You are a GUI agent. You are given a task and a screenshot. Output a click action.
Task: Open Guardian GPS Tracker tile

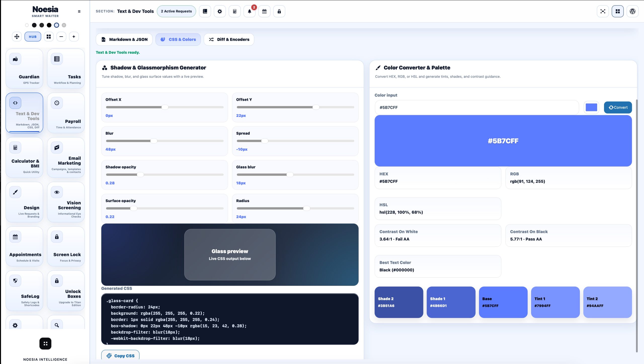click(24, 69)
